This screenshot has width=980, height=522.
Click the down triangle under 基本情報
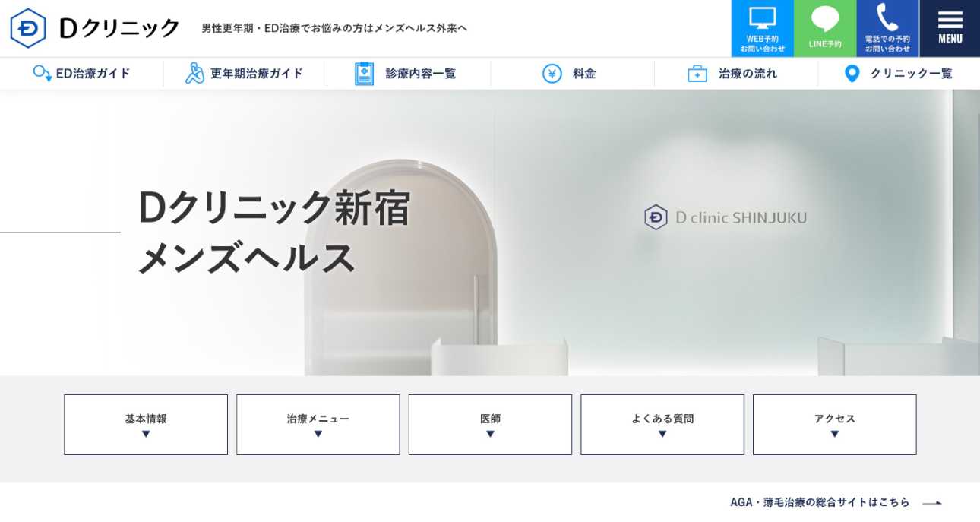pos(146,434)
